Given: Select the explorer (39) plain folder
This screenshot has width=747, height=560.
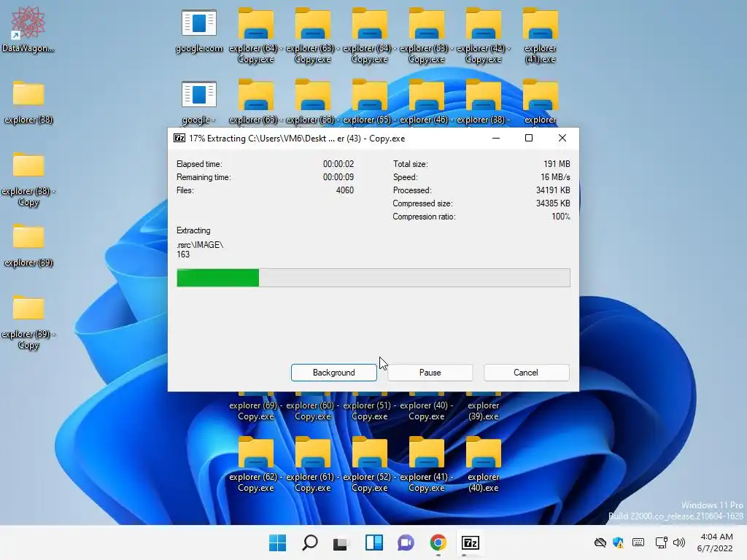Looking at the screenshot, I should click(x=28, y=245).
